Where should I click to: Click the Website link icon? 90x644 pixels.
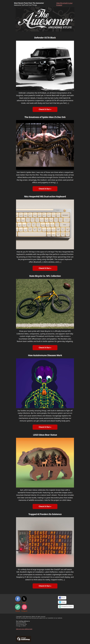pyautogui.click(x=18, y=607)
